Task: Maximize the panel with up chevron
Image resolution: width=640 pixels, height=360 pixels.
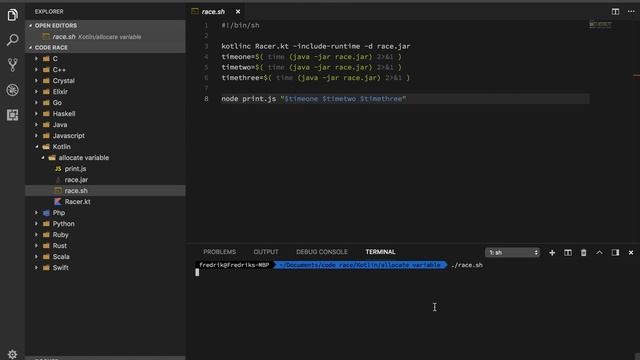Action: (x=599, y=253)
